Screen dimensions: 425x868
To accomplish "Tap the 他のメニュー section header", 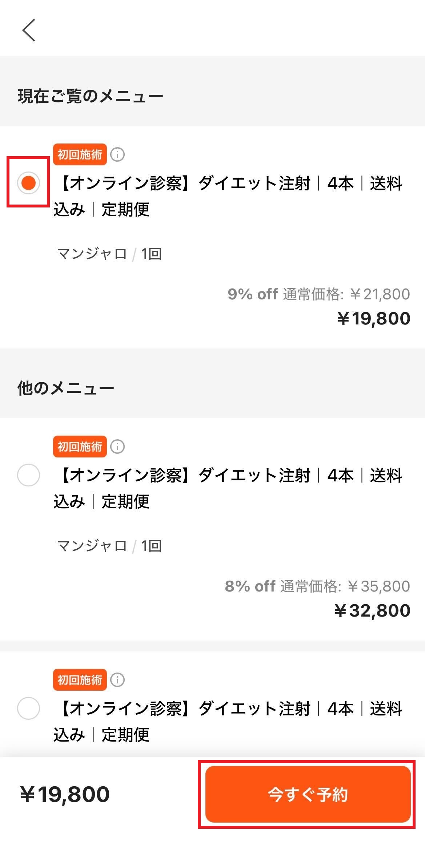I will pyautogui.click(x=66, y=388).
